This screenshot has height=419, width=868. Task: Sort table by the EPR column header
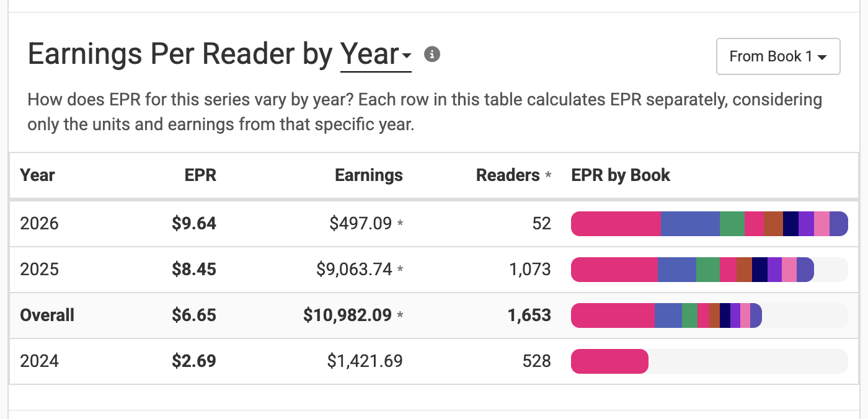coord(200,175)
